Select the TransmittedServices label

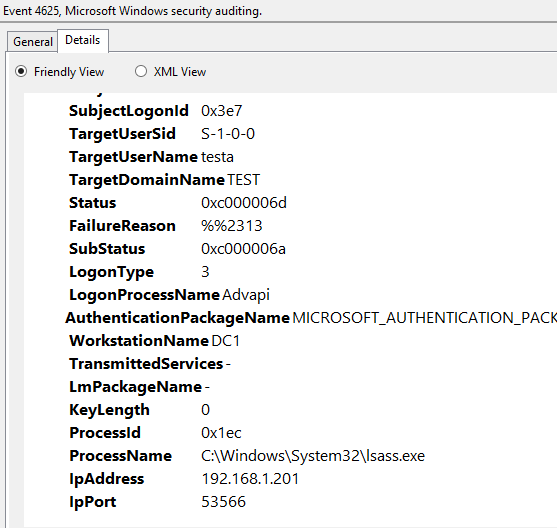pyautogui.click(x=146, y=364)
